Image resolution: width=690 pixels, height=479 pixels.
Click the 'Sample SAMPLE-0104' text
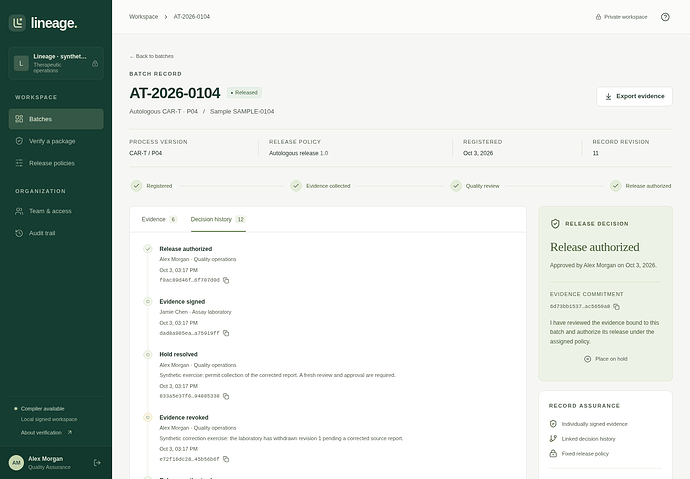click(x=242, y=112)
